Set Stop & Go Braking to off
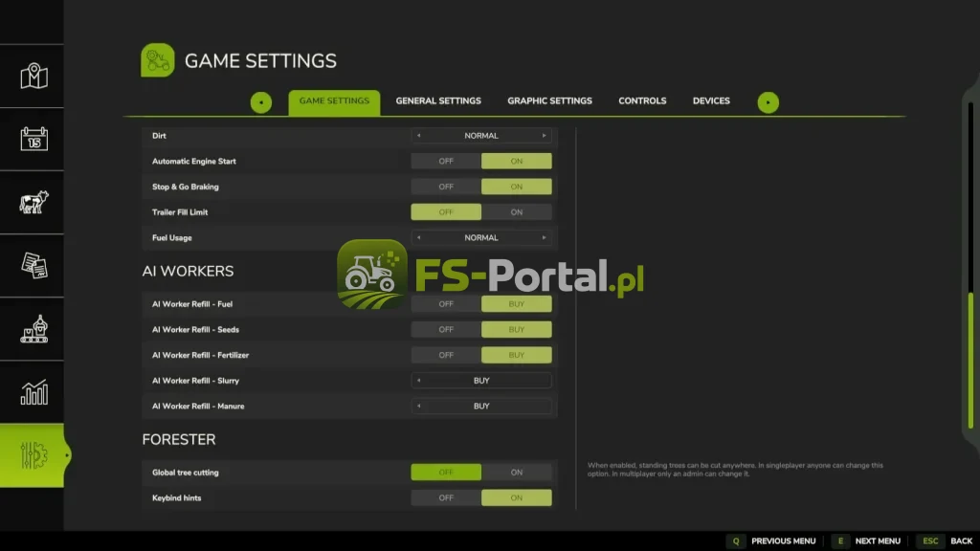980x551 pixels. [x=446, y=187]
